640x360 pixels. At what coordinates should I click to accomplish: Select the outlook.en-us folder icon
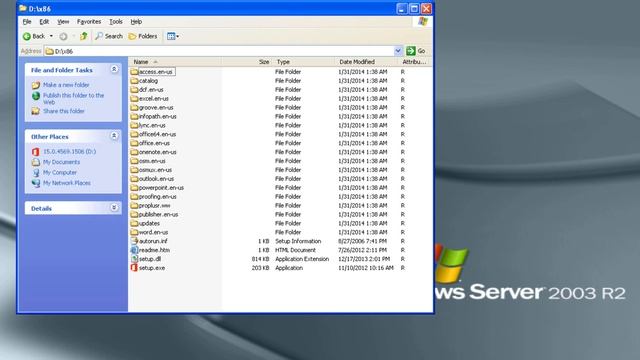pos(134,179)
